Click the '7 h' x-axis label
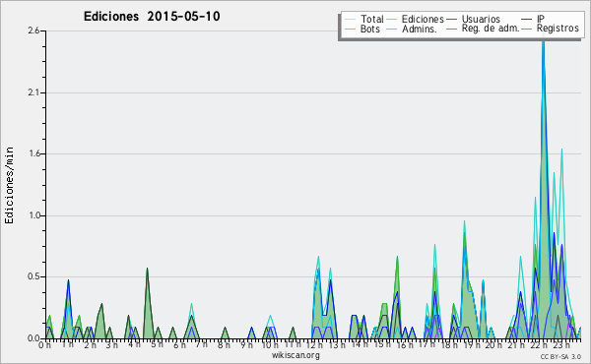Viewport: 591px width, 364px height. pos(201,343)
